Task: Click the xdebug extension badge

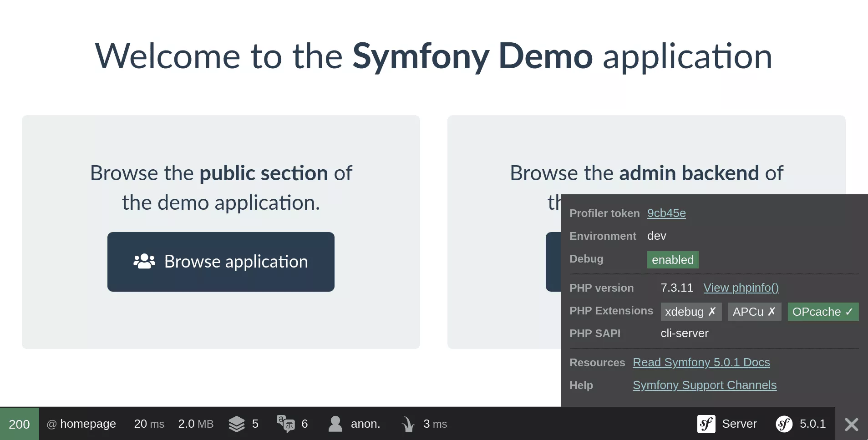Action: (x=690, y=312)
